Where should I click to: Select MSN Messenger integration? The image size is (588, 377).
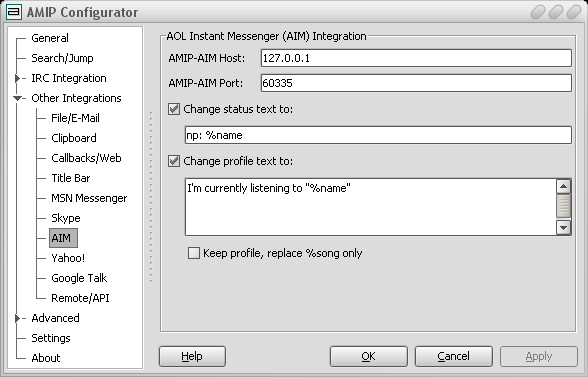[x=89, y=198]
